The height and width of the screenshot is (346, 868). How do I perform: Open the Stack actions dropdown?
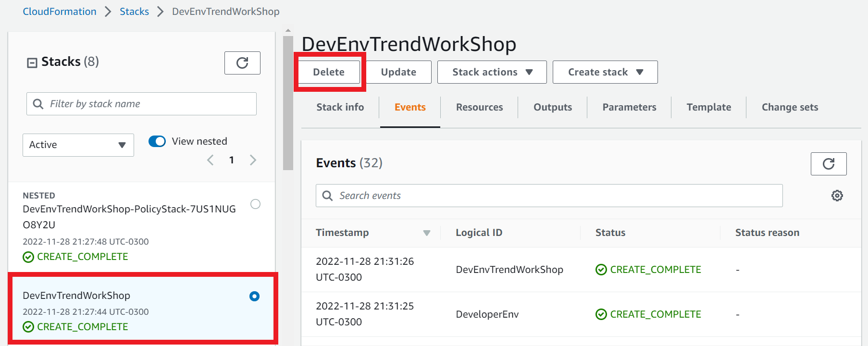tap(492, 72)
